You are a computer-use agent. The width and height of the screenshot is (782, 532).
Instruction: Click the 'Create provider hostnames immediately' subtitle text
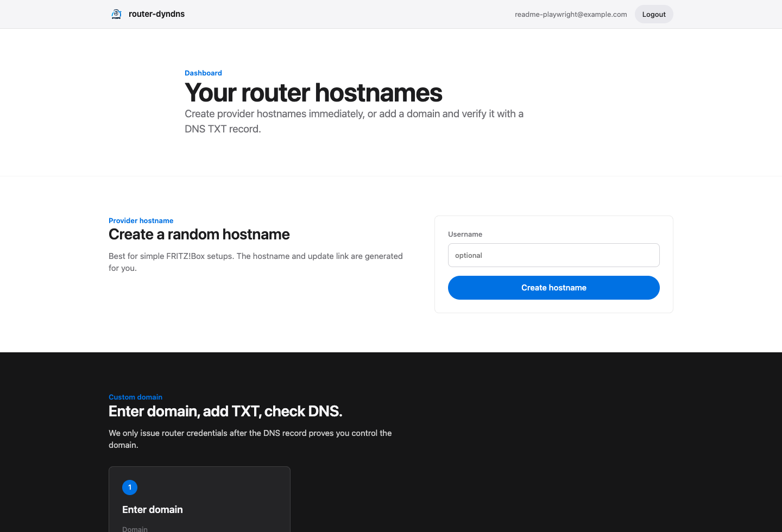tap(354, 121)
